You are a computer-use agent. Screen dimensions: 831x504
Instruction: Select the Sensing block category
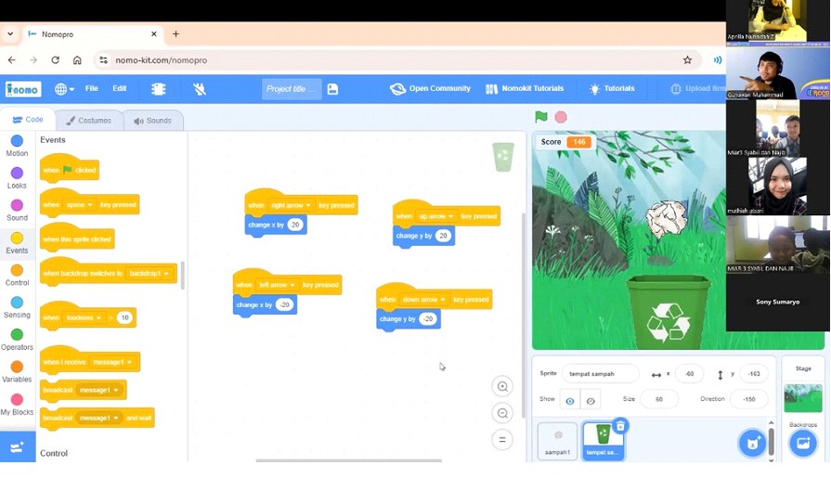[x=17, y=308]
